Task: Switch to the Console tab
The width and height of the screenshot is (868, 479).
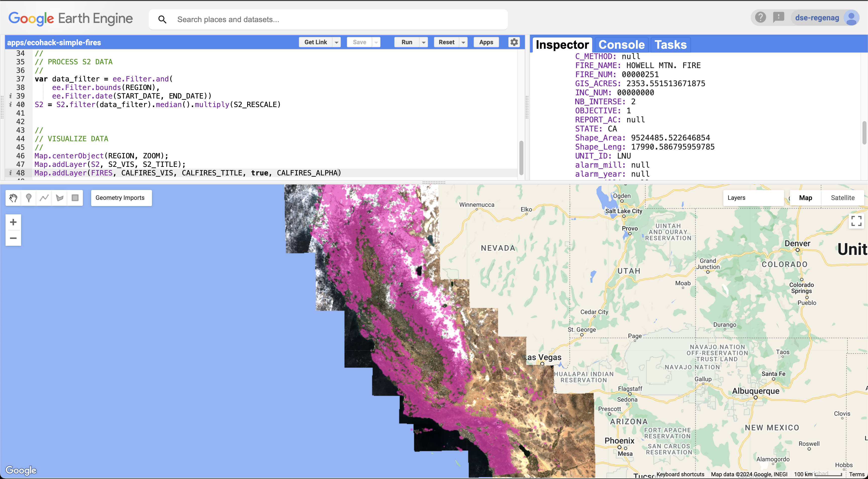Action: tap(621, 45)
